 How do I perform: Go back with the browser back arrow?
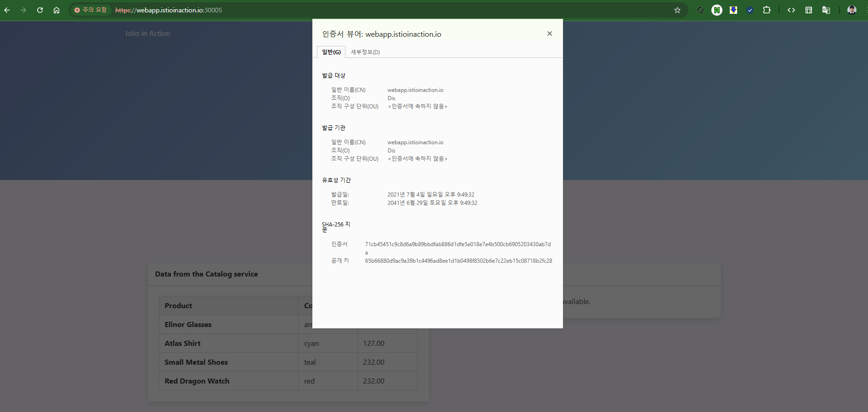tap(7, 10)
